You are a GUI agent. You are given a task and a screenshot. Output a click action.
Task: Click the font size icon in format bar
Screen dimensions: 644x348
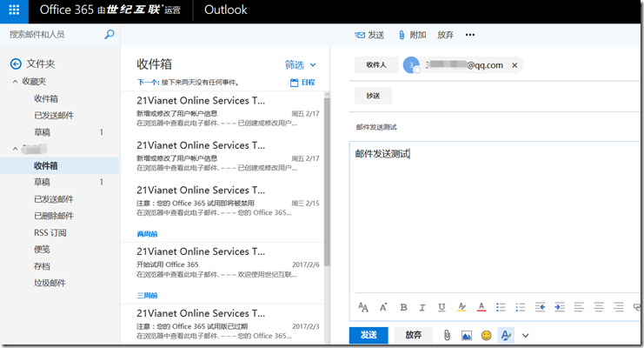pyautogui.click(x=363, y=307)
